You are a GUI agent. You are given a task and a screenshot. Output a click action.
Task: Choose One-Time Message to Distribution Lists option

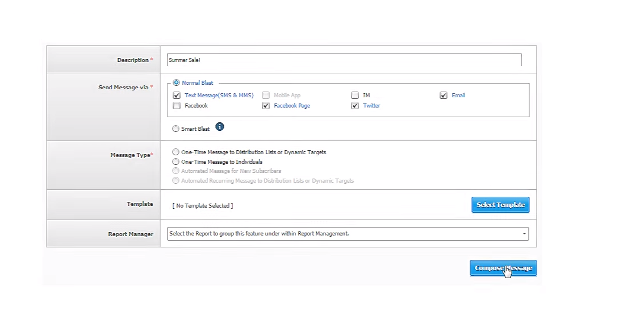point(175,152)
